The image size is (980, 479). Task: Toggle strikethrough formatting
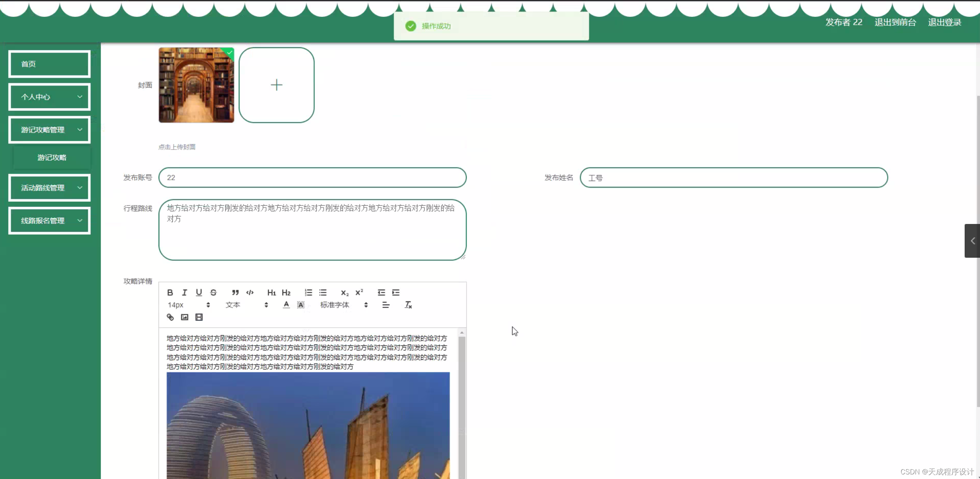(213, 293)
